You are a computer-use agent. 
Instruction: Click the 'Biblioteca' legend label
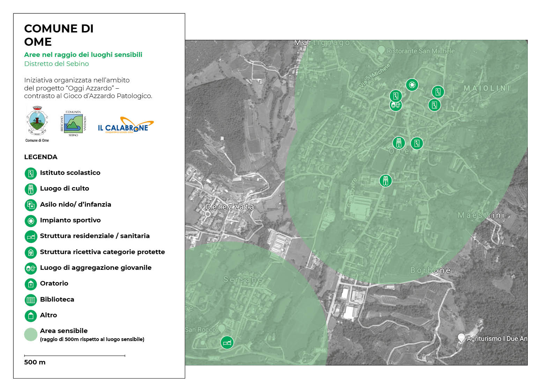pos(57,299)
